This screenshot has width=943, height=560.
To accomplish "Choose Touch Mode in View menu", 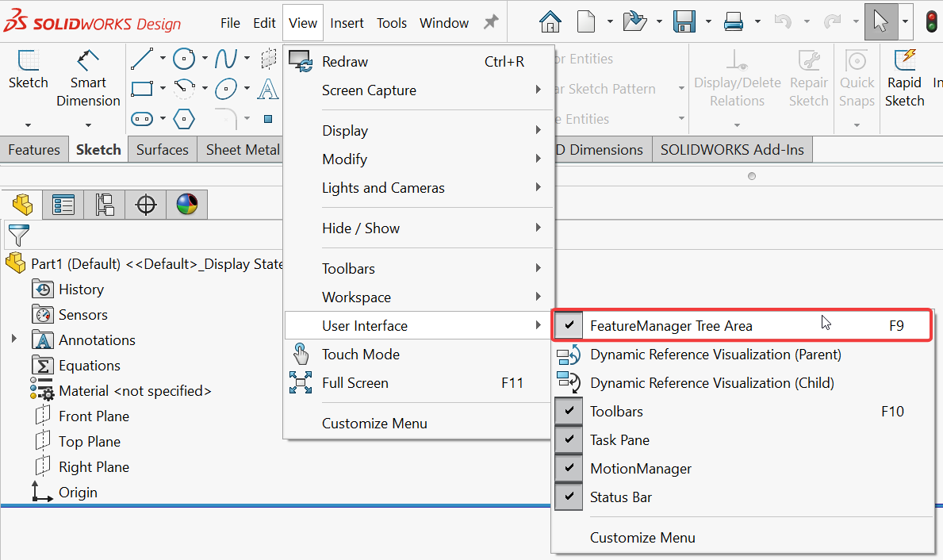I will pyautogui.click(x=419, y=355).
